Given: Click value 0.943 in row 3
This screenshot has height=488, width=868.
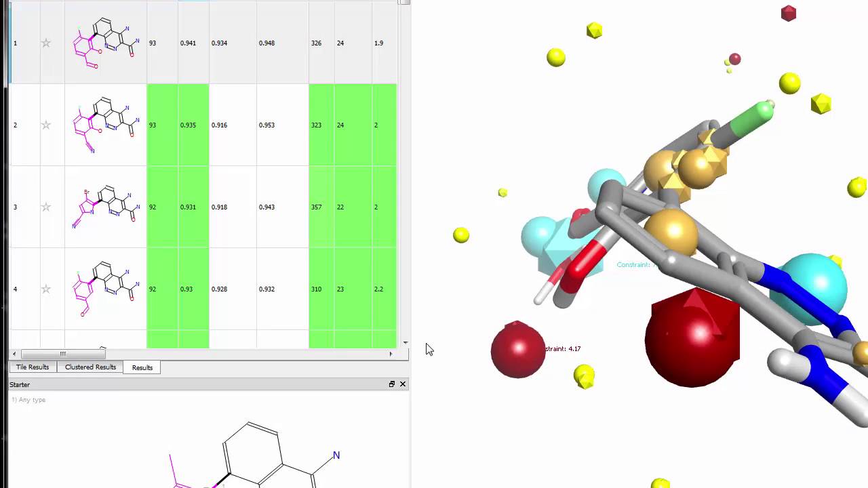Looking at the screenshot, I should tap(267, 207).
